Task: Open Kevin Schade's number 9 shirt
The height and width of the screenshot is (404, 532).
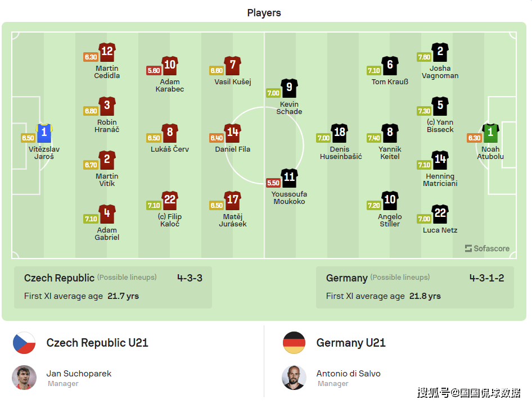Action: 289,88
